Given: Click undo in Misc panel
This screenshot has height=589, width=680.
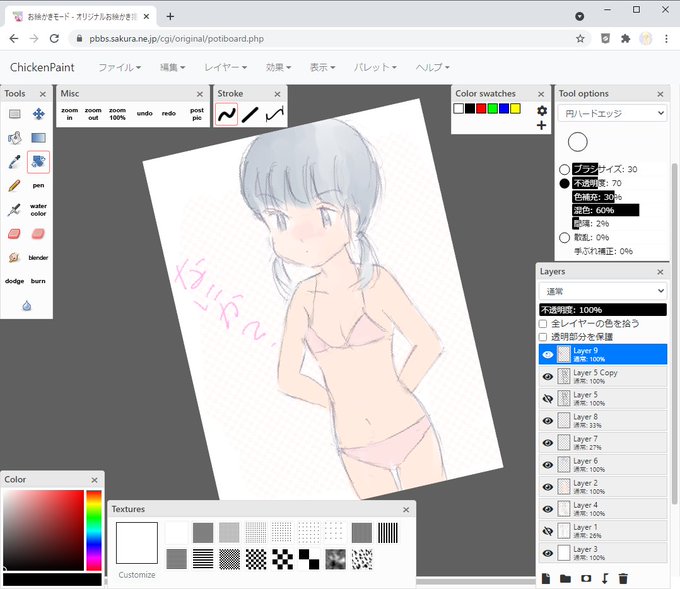Looking at the screenshot, I should [x=144, y=114].
